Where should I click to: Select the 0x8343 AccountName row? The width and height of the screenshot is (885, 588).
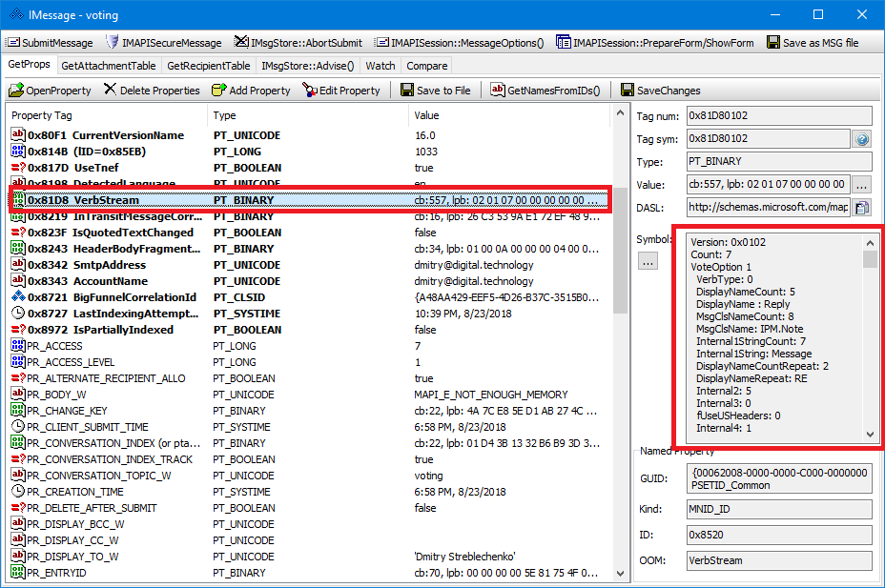coord(309,281)
